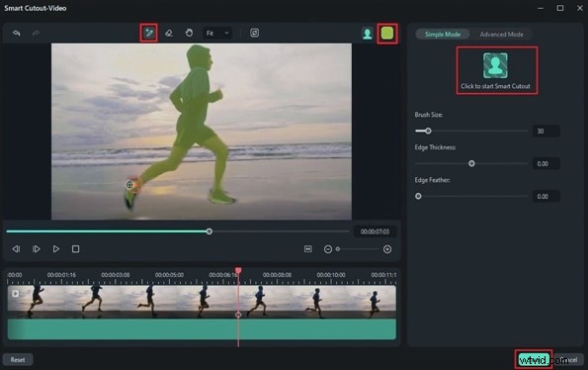Screen dimensions: 588x370
Task: Switch to Simple Mode tab
Action: 443,35
